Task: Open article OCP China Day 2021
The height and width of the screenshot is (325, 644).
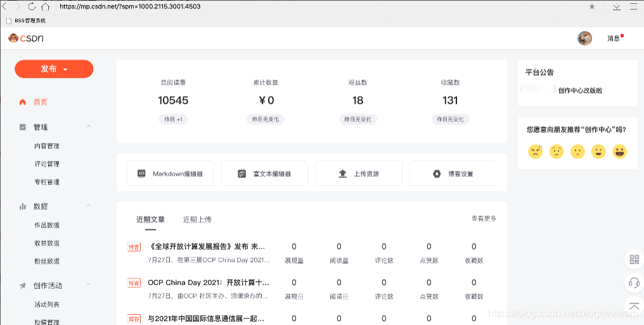Action: click(x=209, y=283)
